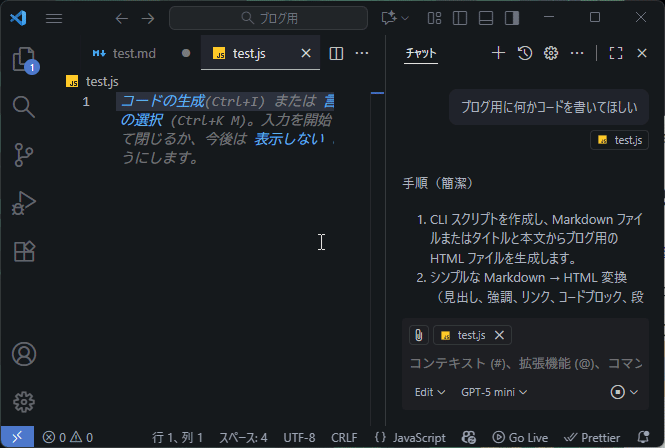Open the hamburger application menu

[x=54, y=18]
